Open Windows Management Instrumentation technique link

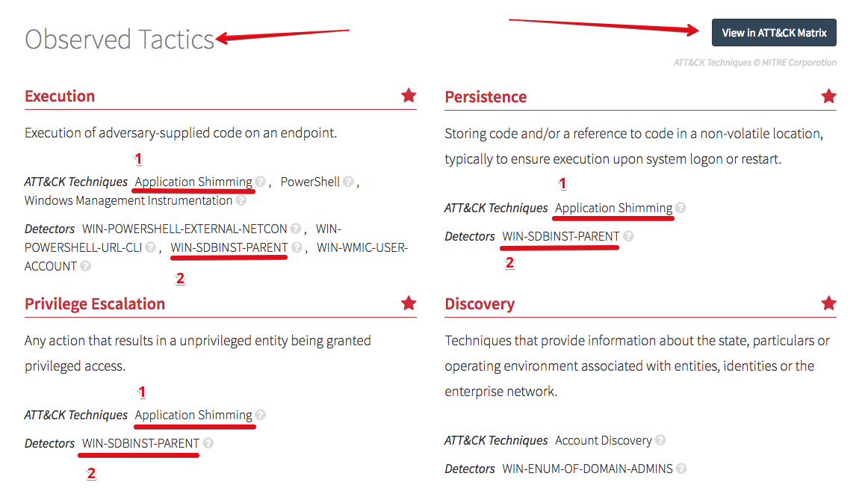click(x=128, y=200)
